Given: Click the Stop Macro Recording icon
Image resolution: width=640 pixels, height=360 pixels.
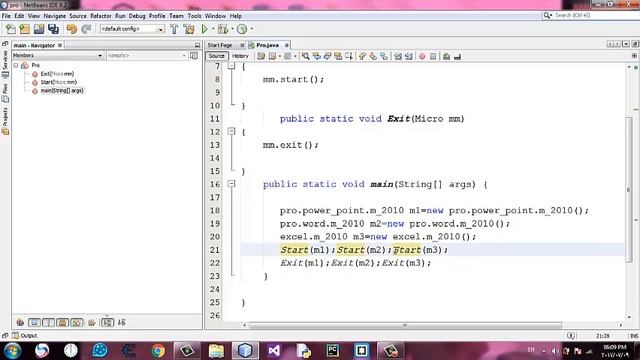Looking at the screenshot, I should click(x=433, y=56).
